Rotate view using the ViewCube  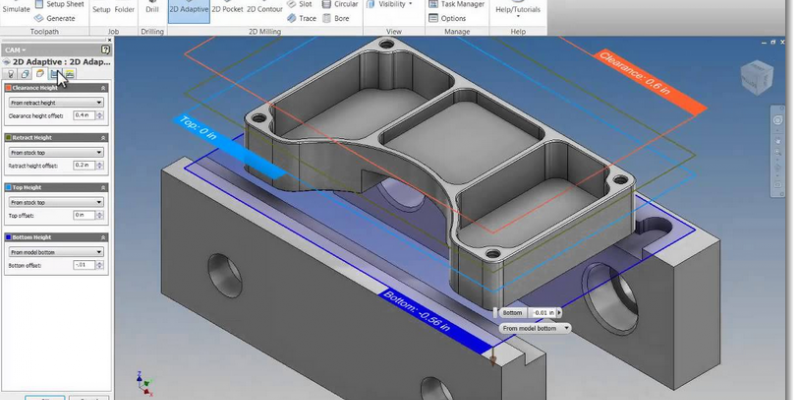click(x=755, y=76)
